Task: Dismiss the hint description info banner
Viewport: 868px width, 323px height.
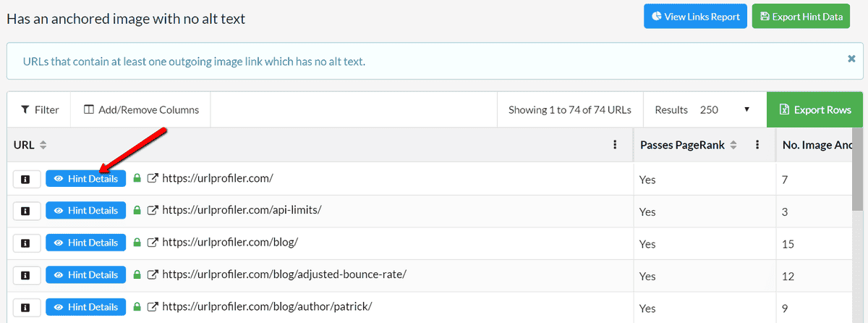Action: tap(851, 59)
